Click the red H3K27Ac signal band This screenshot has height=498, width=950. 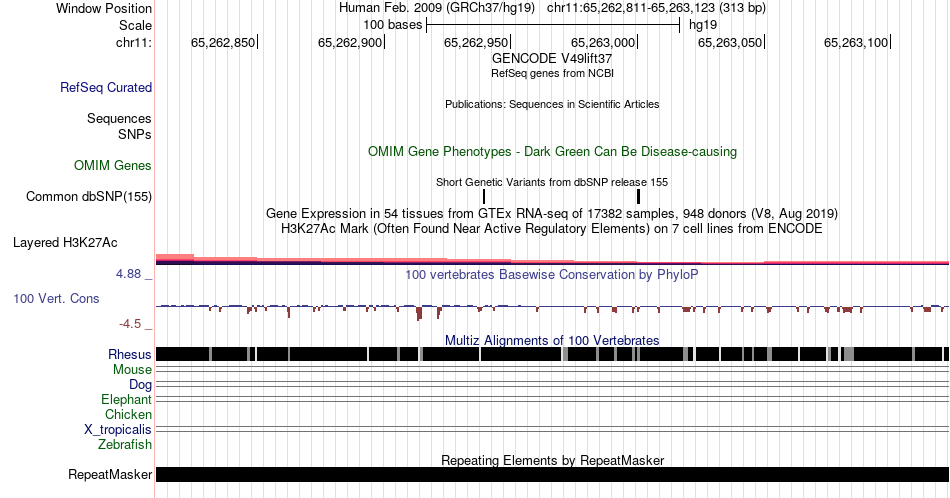(552, 261)
